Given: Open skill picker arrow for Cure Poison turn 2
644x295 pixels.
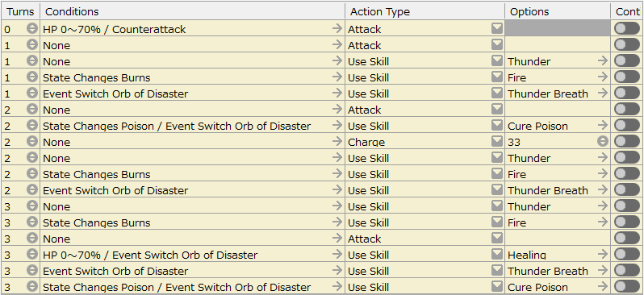Looking at the screenshot, I should pos(603,126).
